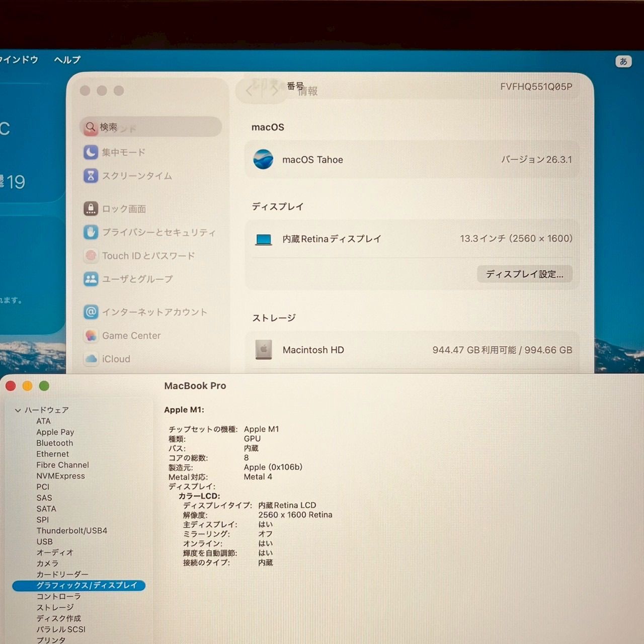Click the serial number FVFHQ551Q05P
The image size is (644, 644).
536,87
